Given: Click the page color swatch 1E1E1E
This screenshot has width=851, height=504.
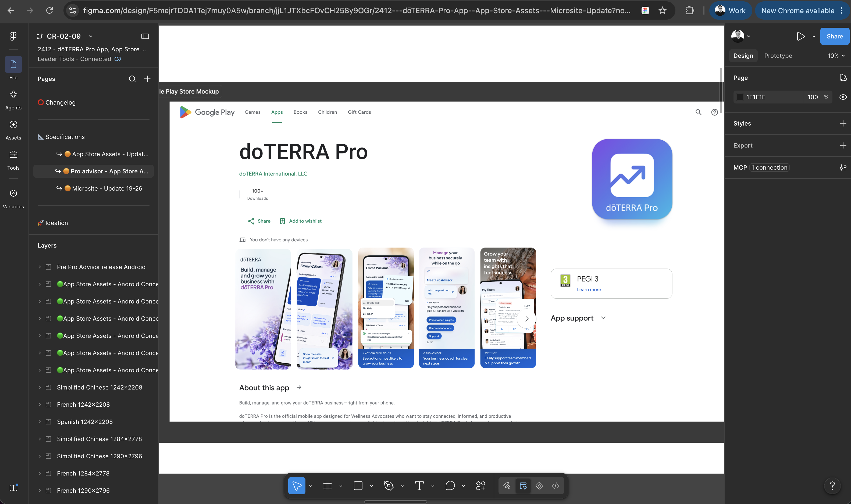Looking at the screenshot, I should [x=740, y=97].
